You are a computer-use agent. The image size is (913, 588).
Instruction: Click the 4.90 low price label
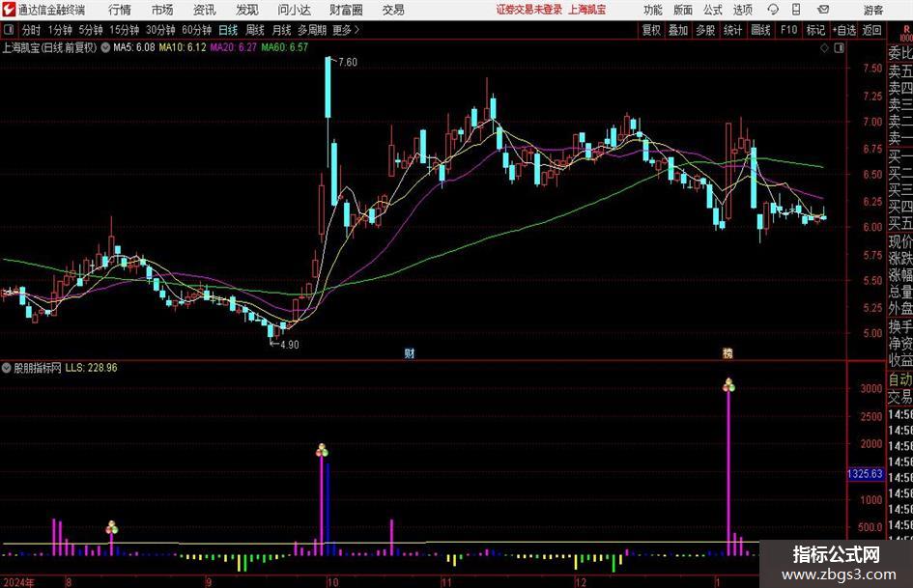pyautogui.click(x=290, y=345)
